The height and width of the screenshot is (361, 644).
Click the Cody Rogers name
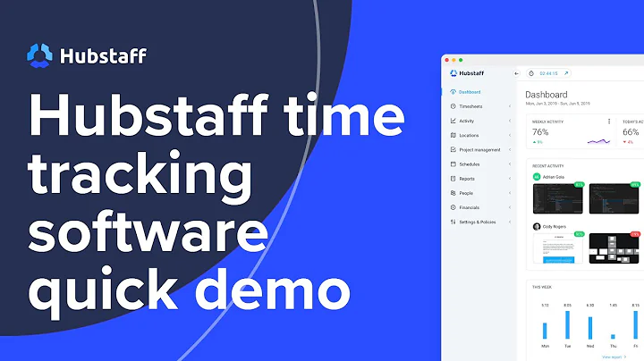click(x=554, y=226)
